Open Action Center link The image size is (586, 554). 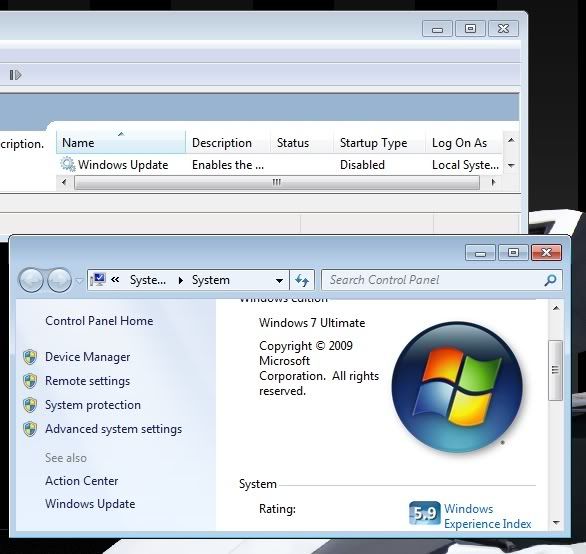point(81,481)
